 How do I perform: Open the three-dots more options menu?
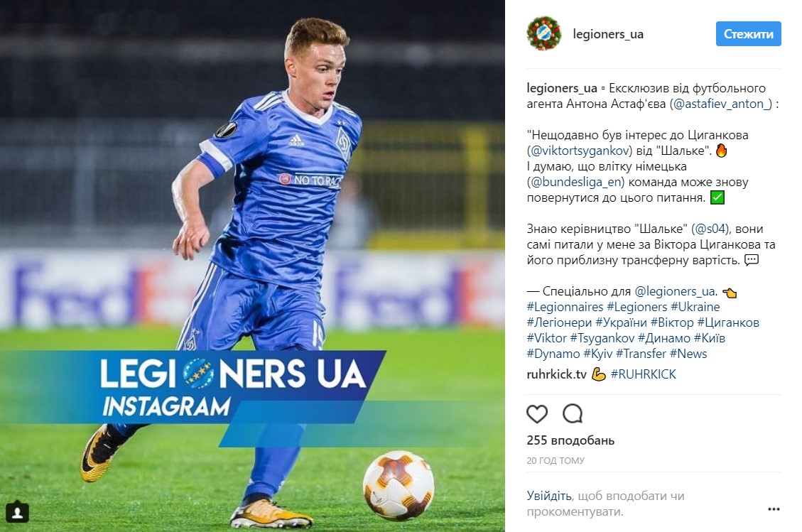pos(774,509)
